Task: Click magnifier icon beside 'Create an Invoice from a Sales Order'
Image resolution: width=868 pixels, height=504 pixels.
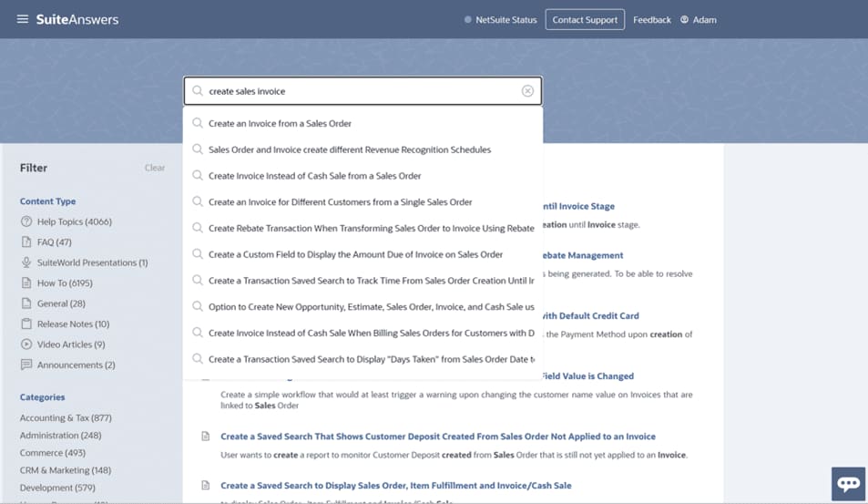Action: tap(197, 123)
